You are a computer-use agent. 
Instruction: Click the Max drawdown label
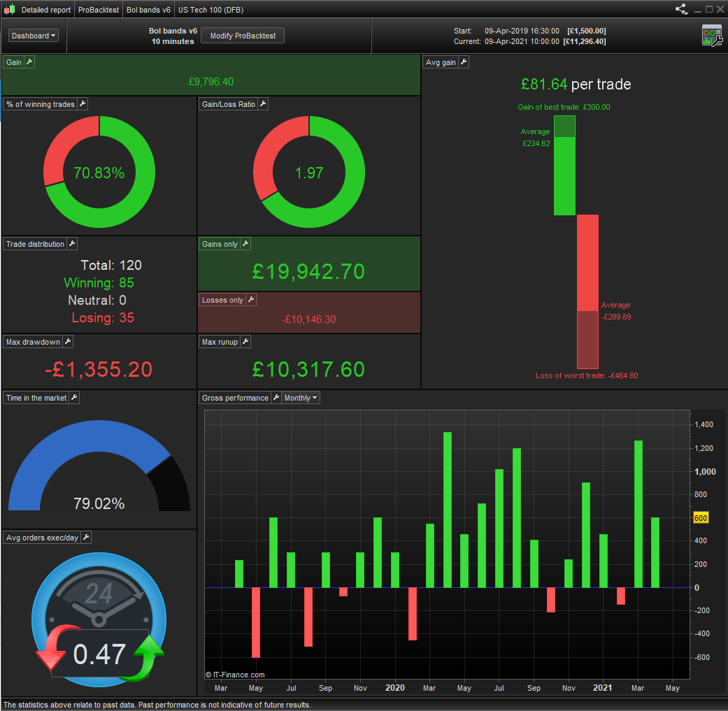click(33, 342)
